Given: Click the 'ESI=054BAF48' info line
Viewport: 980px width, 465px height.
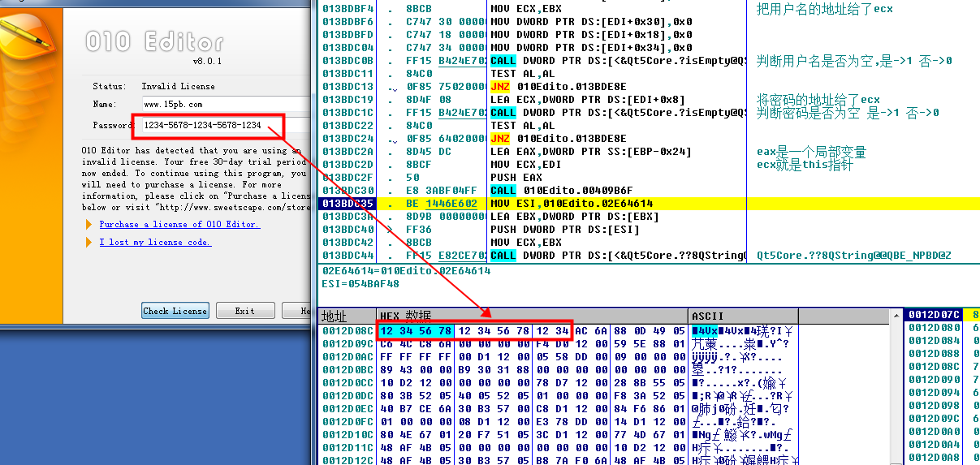Looking at the screenshot, I should click(x=360, y=283).
